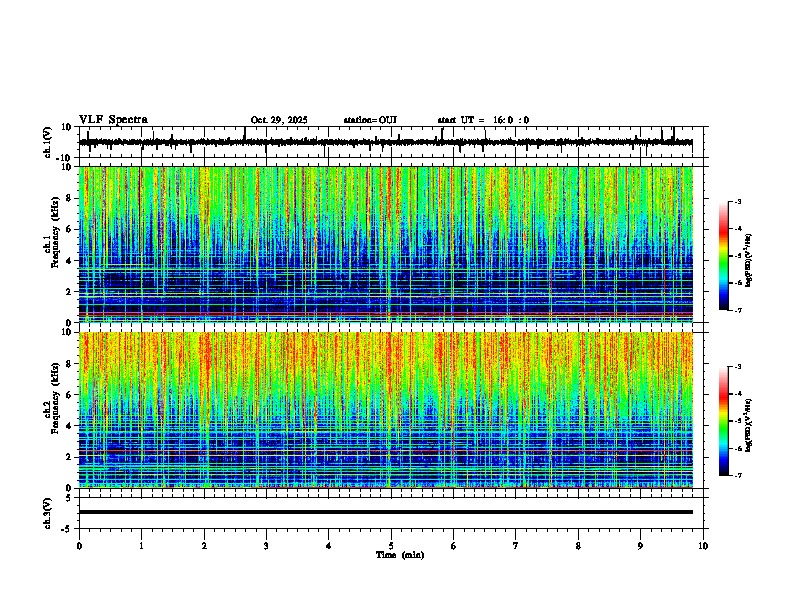Click time axis tick label "9"
The image size is (792, 612).
(x=640, y=546)
